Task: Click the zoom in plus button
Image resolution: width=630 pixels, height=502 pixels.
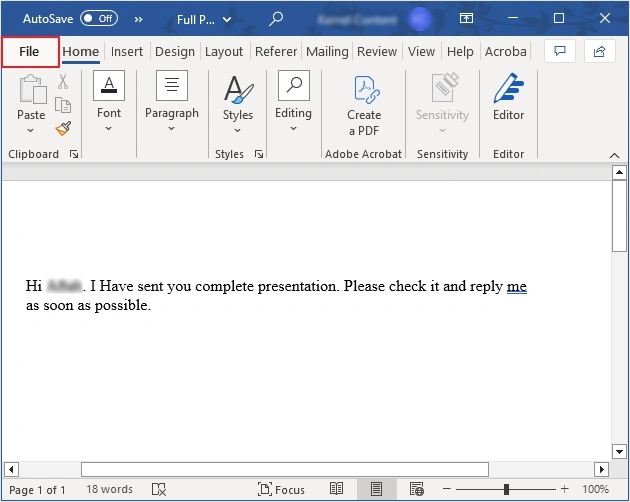Action: tap(565, 489)
